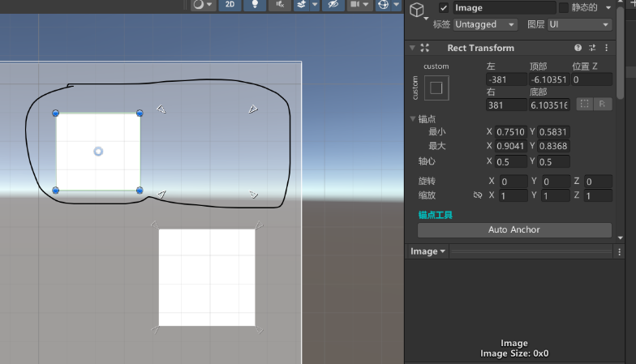Image resolution: width=636 pixels, height=364 pixels.
Task: Open the static flags dropdown arrow
Action: pyautogui.click(x=608, y=8)
